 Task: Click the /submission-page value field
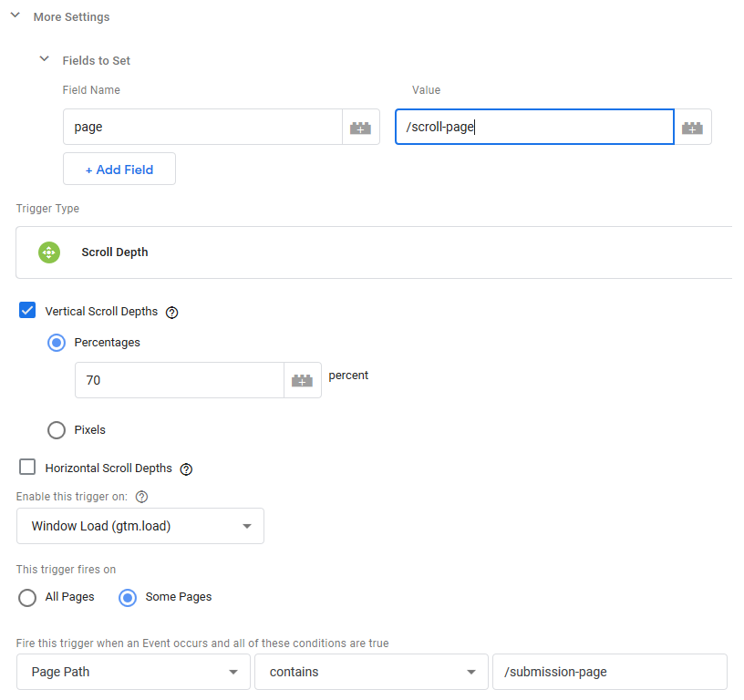610,672
